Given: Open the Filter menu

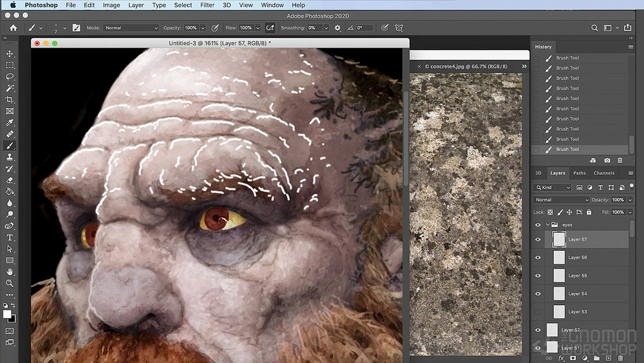Looking at the screenshot, I should tap(207, 5).
